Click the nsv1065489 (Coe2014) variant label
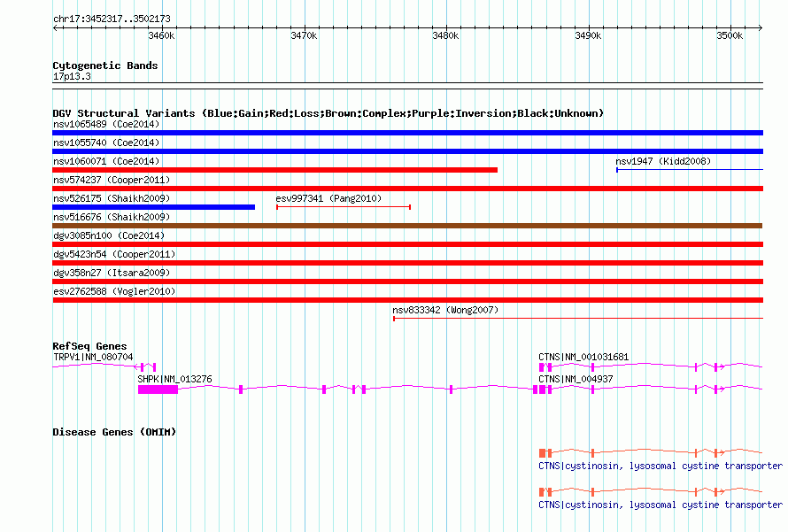Viewport: 788px width, 532px height. [106, 124]
